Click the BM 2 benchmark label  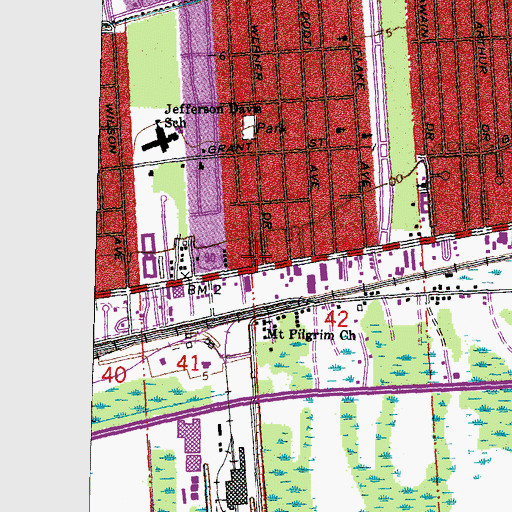coord(204,290)
